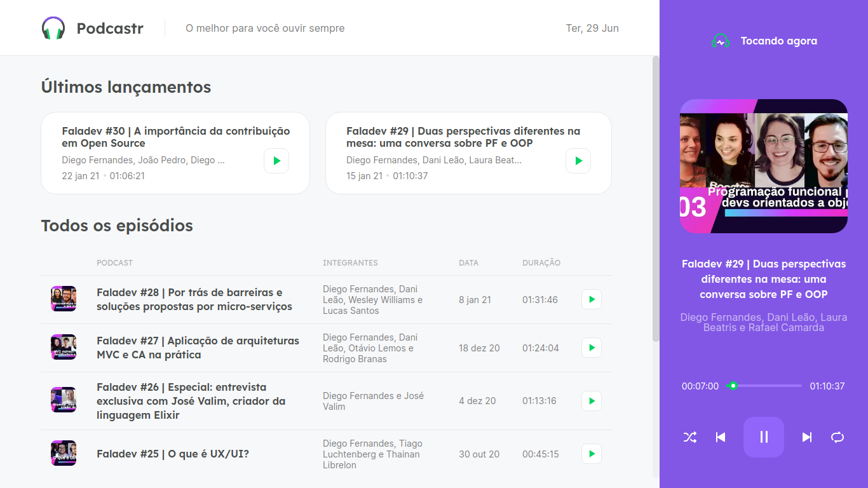Pause the currently playing episode
868x488 pixels.
(764, 437)
